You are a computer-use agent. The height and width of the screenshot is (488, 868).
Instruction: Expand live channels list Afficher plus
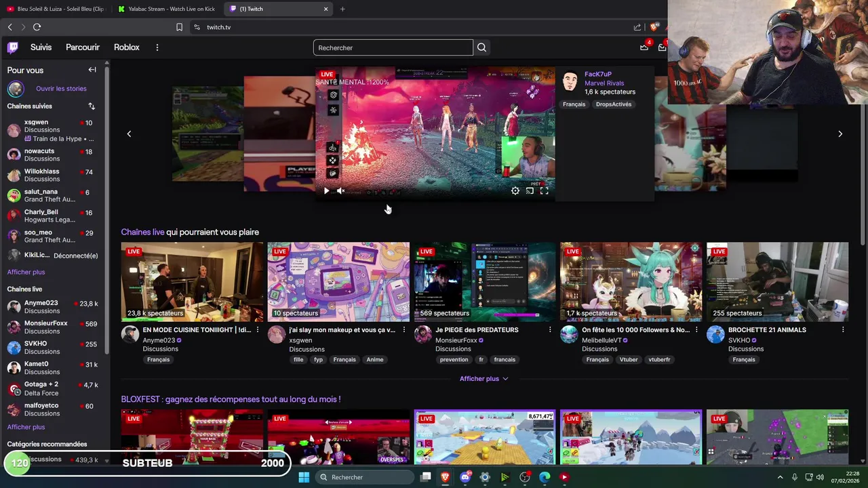point(26,427)
